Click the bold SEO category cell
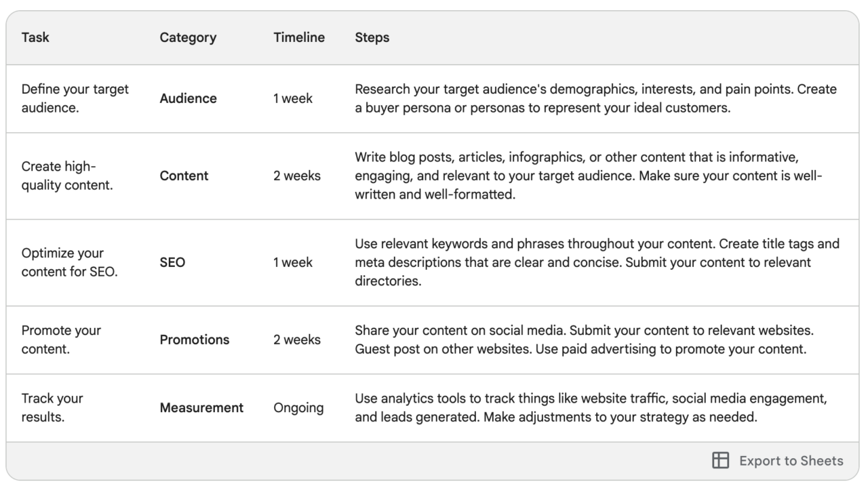This screenshot has width=868, height=490. 172,262
